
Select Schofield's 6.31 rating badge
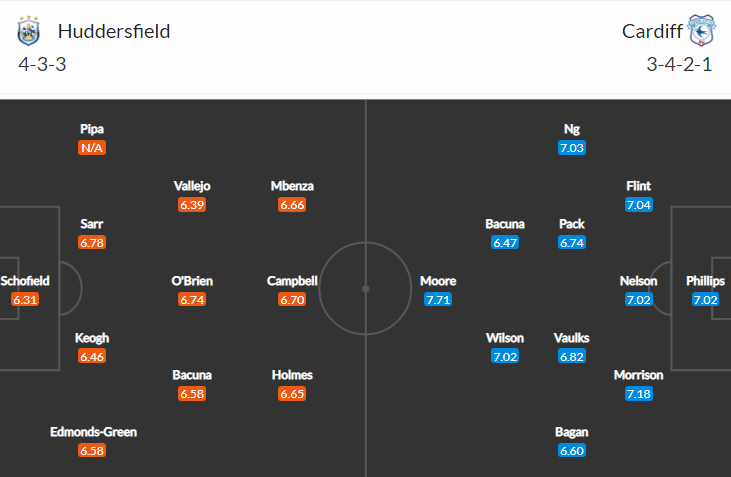click(x=25, y=299)
